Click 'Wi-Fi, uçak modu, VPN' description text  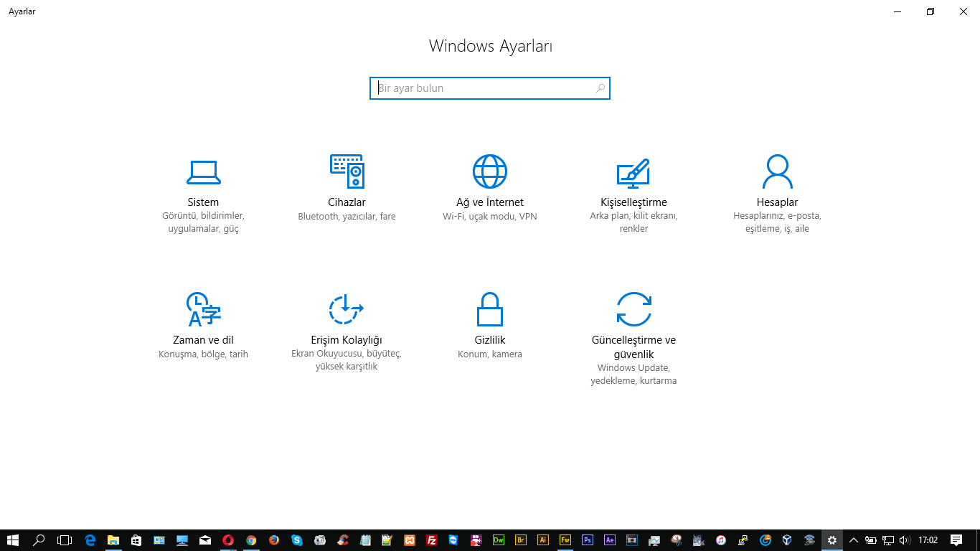coord(490,217)
